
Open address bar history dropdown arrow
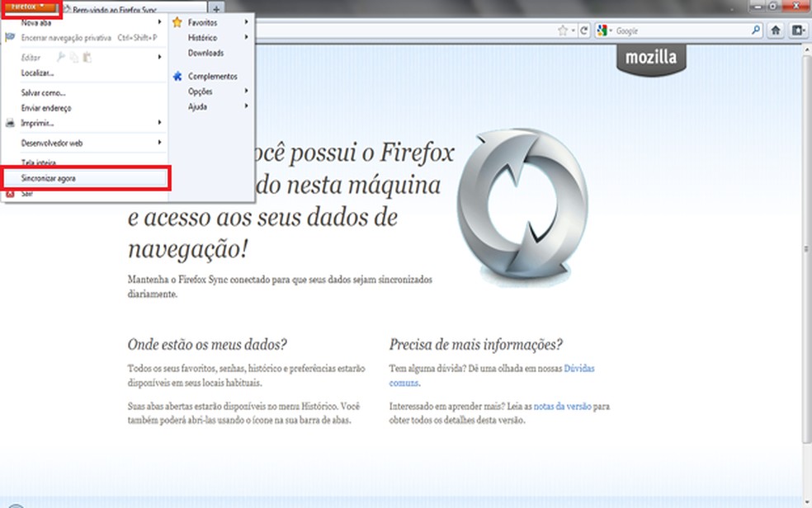pos(573,31)
